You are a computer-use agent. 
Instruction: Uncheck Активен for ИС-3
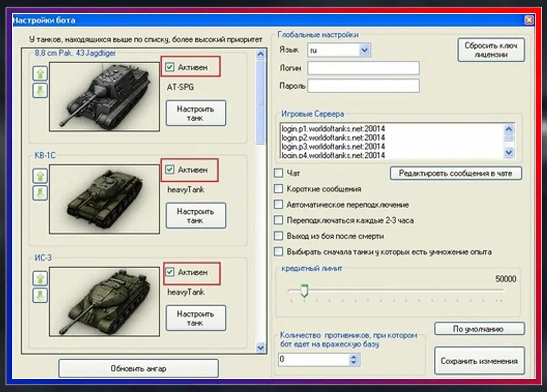(170, 272)
